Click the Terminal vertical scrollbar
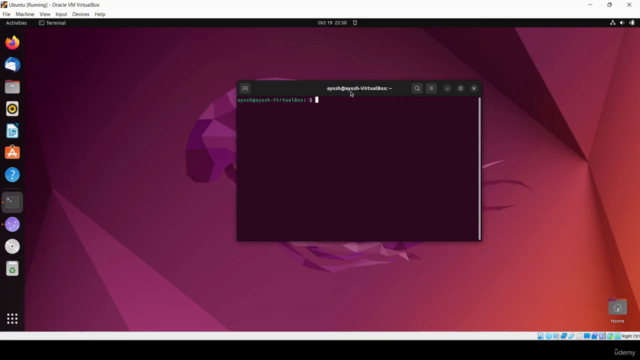This screenshot has height=360, width=640. tap(480, 168)
